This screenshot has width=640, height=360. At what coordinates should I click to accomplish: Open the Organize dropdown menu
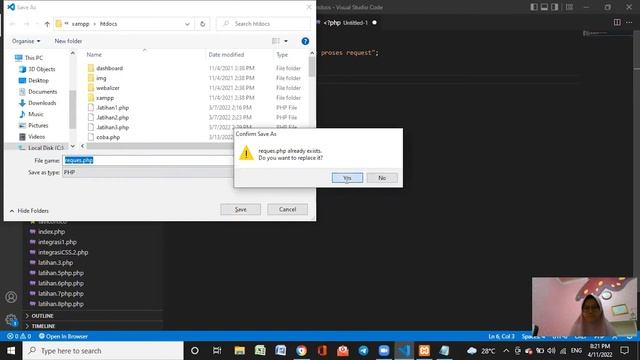click(x=26, y=41)
